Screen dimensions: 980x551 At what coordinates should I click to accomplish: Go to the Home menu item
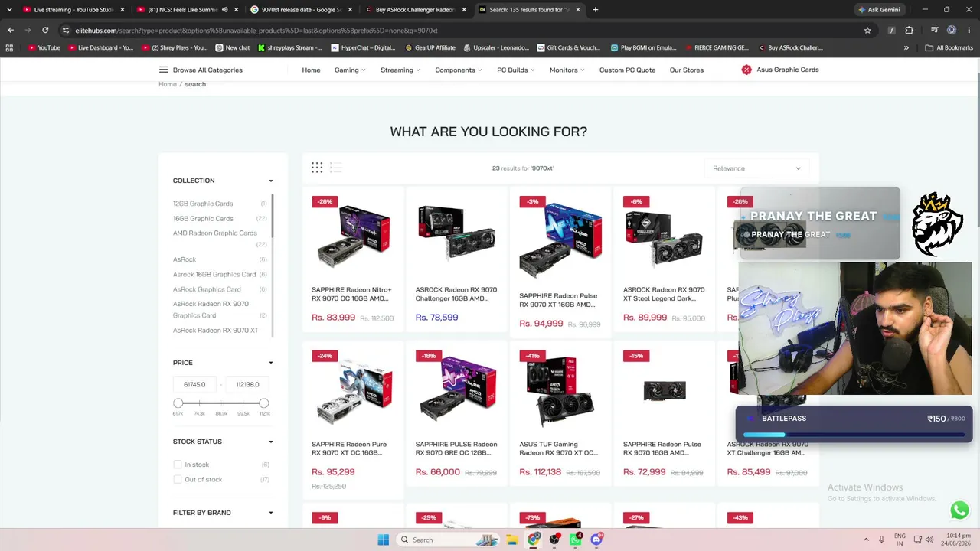pos(311,70)
